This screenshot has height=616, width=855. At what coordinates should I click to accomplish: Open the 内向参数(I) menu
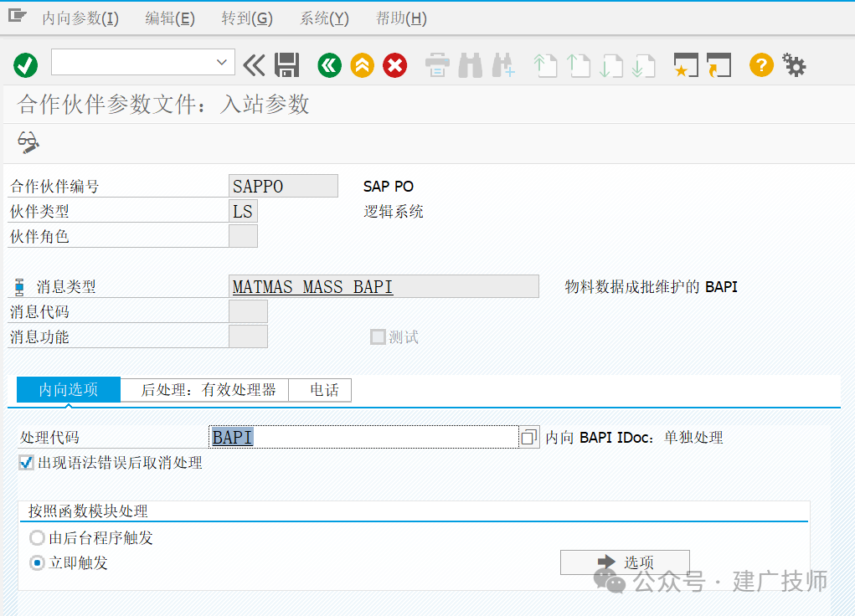80,18
